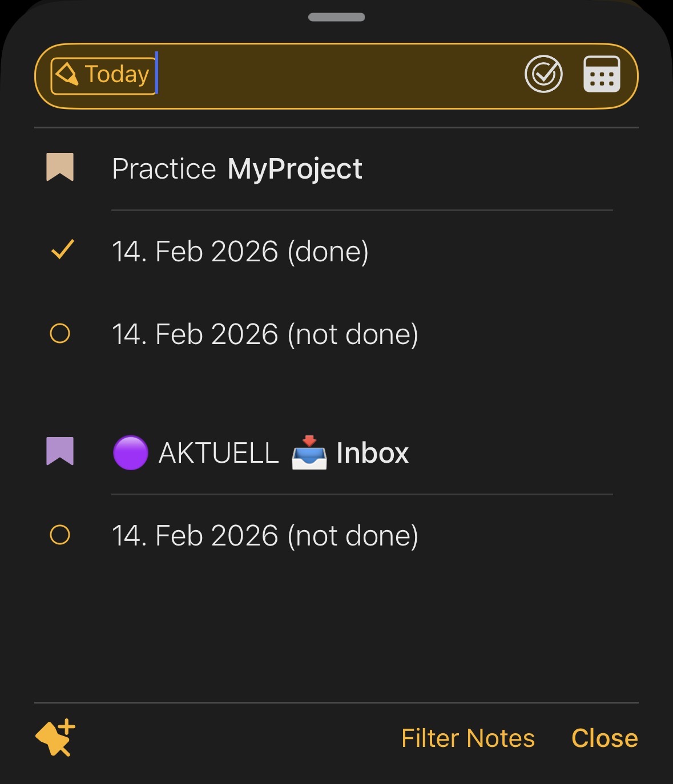Uncheck the done task checkmark under MyProject
The height and width of the screenshot is (784, 673).
click(x=62, y=250)
